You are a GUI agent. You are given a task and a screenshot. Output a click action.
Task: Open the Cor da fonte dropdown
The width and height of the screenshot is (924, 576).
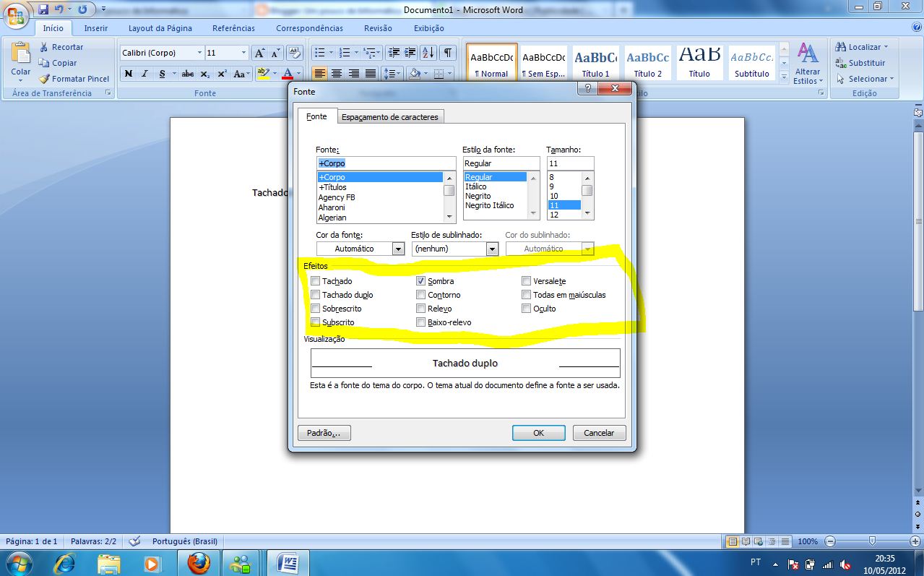pyautogui.click(x=398, y=249)
